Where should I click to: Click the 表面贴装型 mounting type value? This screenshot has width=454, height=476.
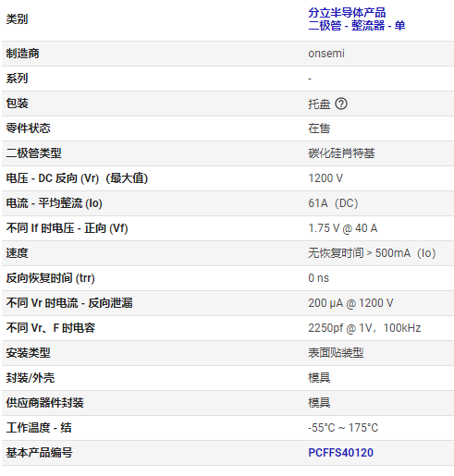click(x=336, y=353)
